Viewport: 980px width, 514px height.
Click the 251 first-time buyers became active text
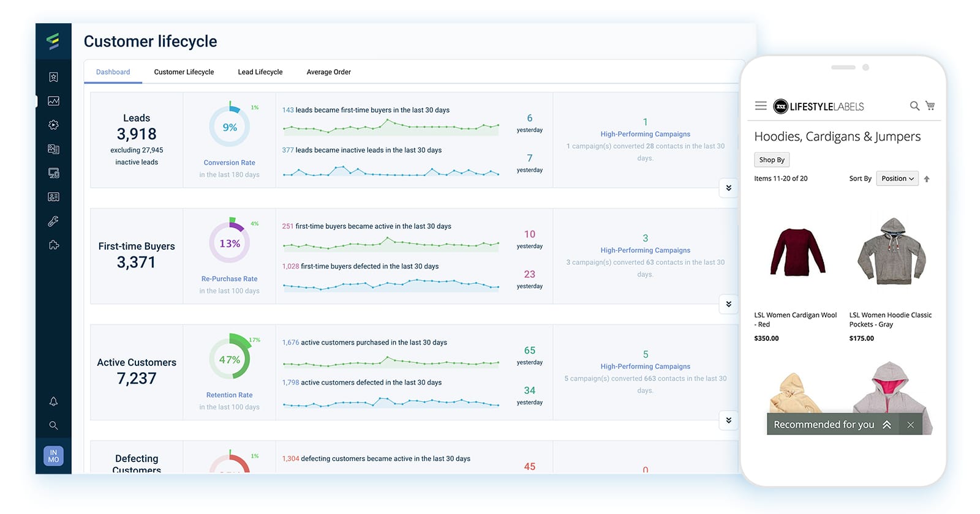click(366, 226)
